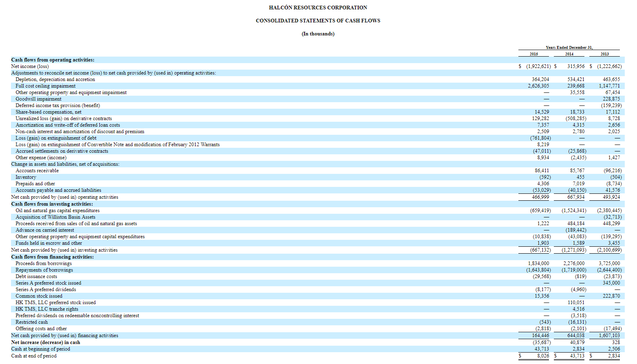Click the goodwill impairment value 228,875
The height and width of the screenshot is (364, 637).
pos(611,99)
